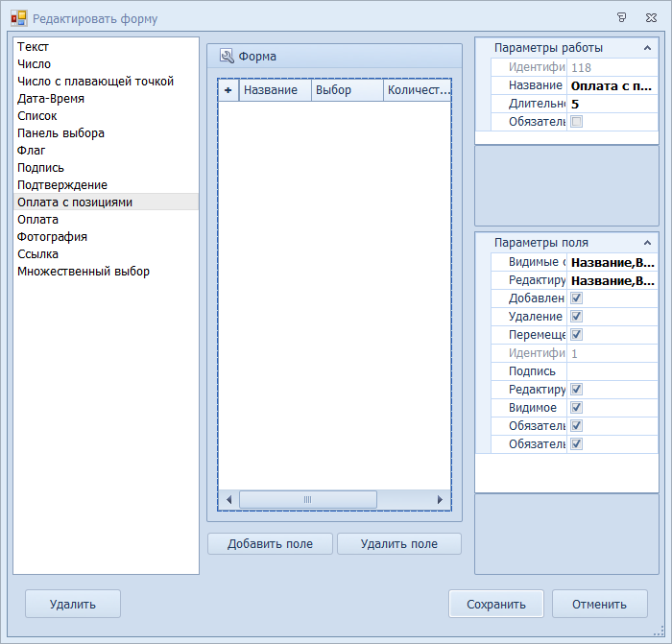
Task: Click the plus icon in the grid header
Action: pos(228,90)
